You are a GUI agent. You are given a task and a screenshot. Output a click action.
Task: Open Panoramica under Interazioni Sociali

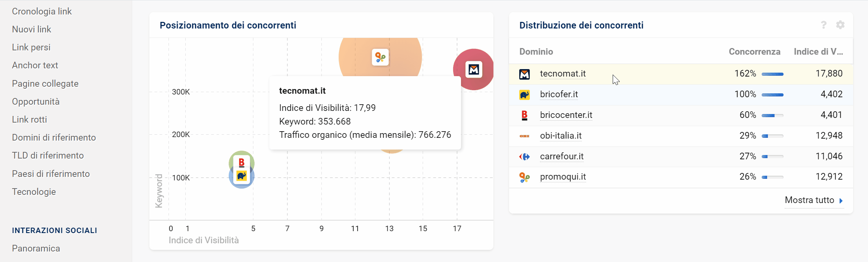[36, 248]
